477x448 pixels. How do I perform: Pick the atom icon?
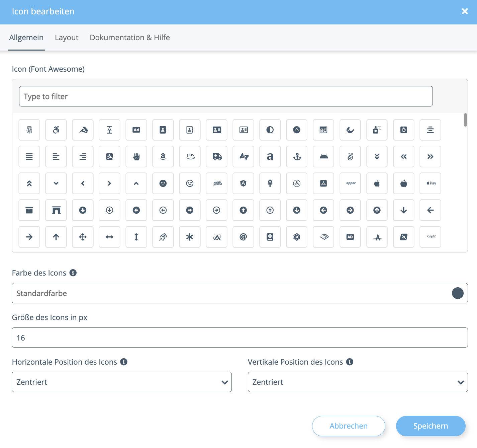click(x=297, y=237)
